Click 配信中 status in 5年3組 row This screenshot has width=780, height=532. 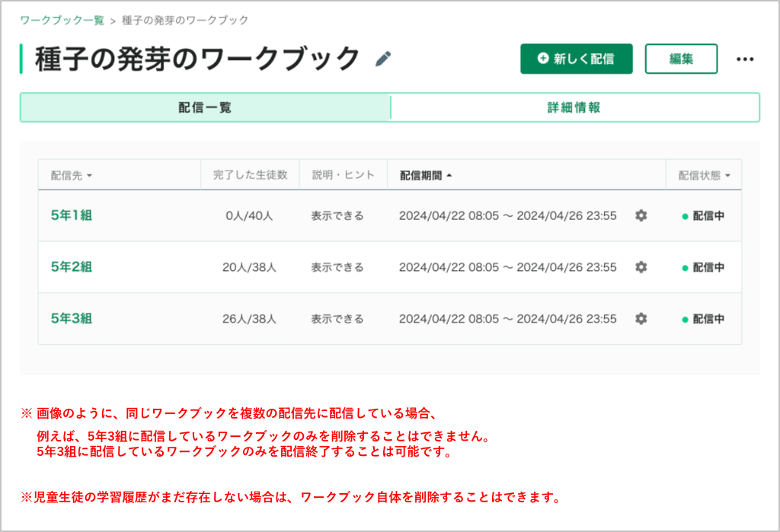tap(703, 319)
